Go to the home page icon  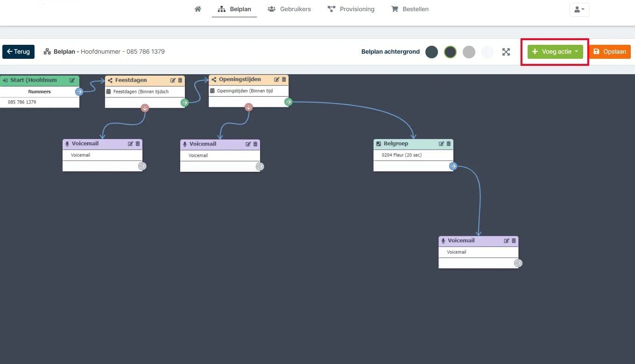point(198,9)
